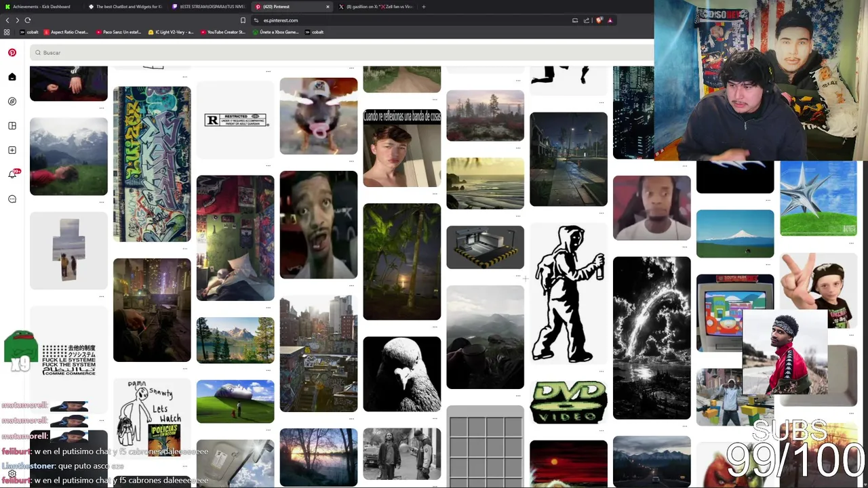This screenshot has width=868, height=488.
Task: Open the 'Lets Watch Policias' doodle pin
Action: (x=152, y=418)
